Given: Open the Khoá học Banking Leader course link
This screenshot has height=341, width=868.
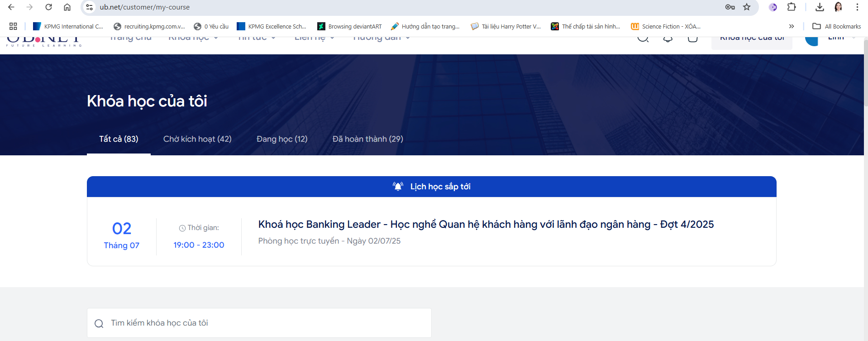Looking at the screenshot, I should [x=486, y=225].
